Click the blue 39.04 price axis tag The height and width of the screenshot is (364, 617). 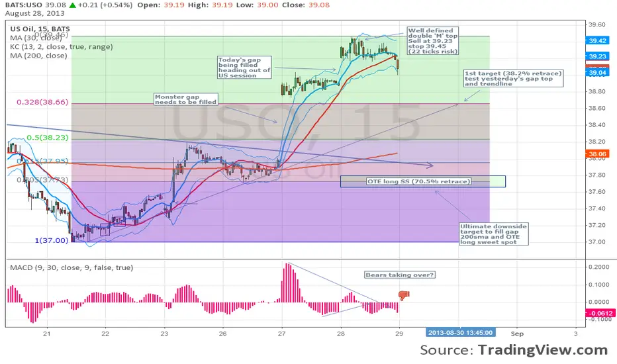pyautogui.click(x=597, y=72)
